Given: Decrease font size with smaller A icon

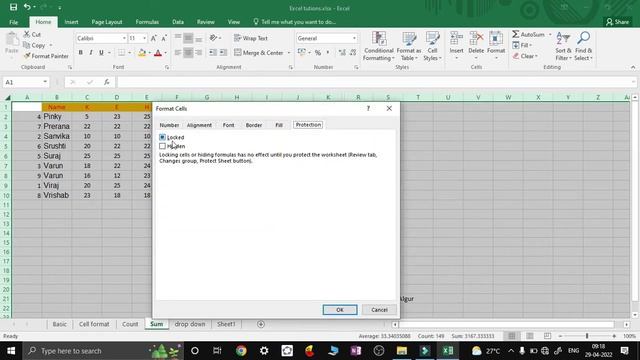Looking at the screenshot, I should [x=164, y=38].
